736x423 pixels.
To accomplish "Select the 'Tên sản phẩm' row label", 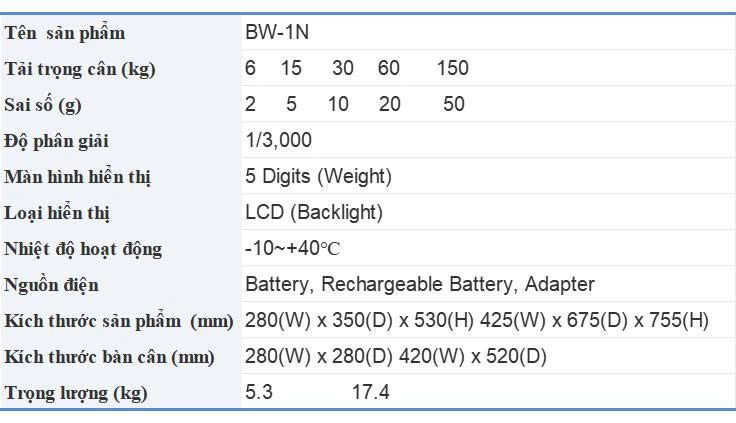I will (65, 33).
